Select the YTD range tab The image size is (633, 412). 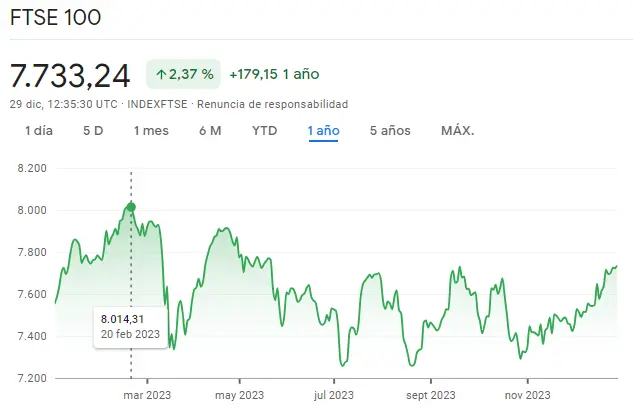pos(264,131)
